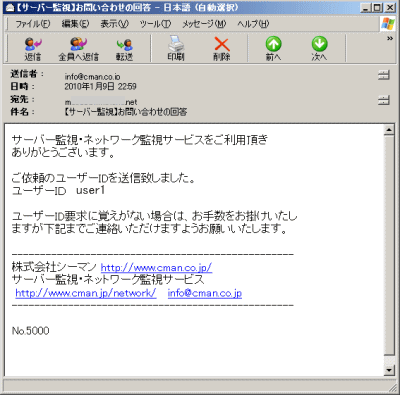This screenshot has width=400, height=395.
Task: Click the text 'ユーザーID user1'
Action: (58, 191)
